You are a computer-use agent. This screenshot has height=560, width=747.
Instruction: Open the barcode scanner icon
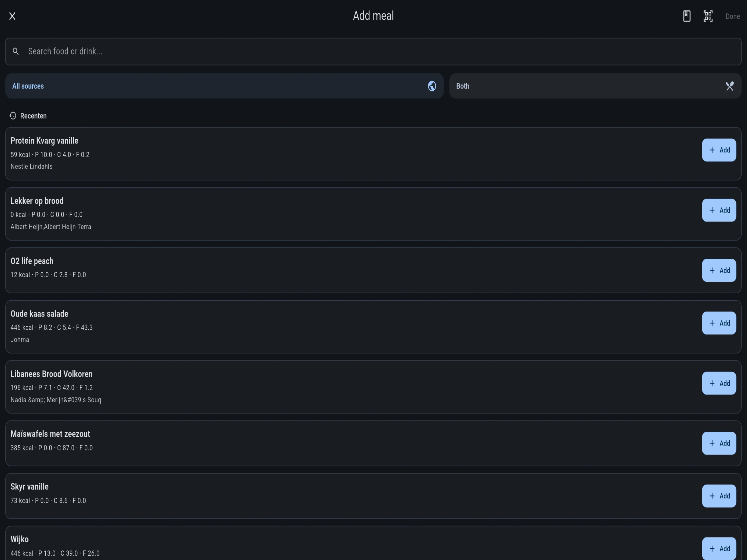coord(708,16)
